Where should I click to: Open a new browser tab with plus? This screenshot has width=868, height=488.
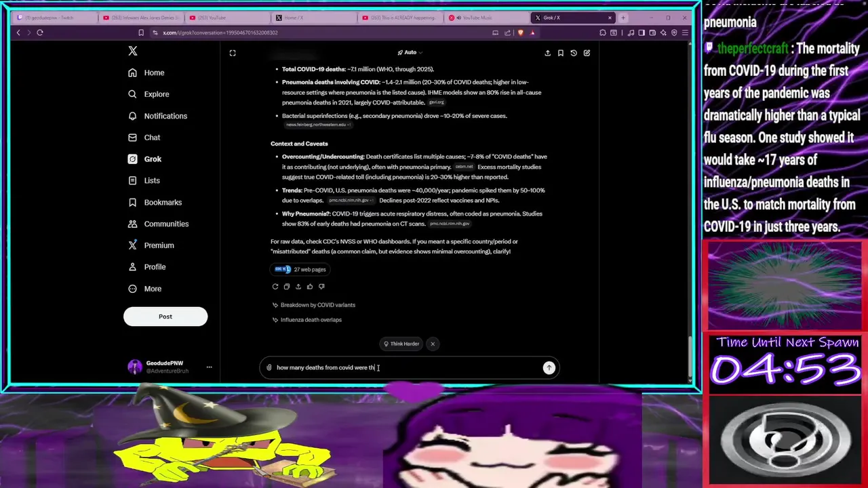point(623,18)
